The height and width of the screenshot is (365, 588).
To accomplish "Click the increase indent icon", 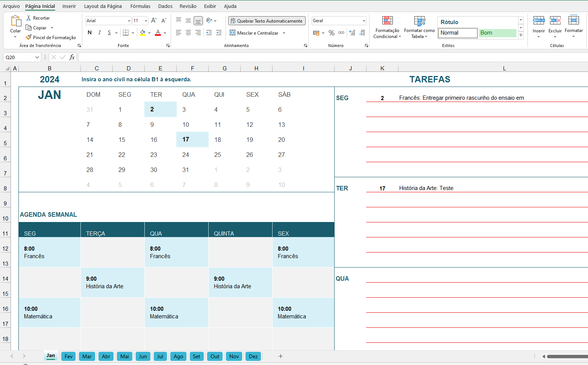I will [x=219, y=33].
